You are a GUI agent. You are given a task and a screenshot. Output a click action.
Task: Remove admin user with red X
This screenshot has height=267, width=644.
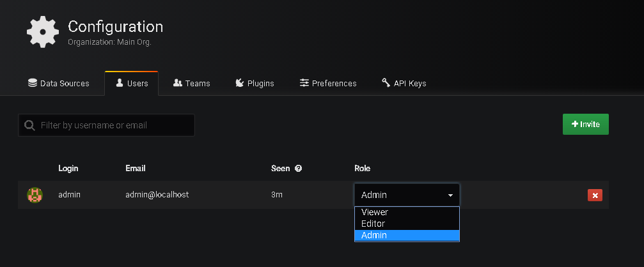[595, 195]
